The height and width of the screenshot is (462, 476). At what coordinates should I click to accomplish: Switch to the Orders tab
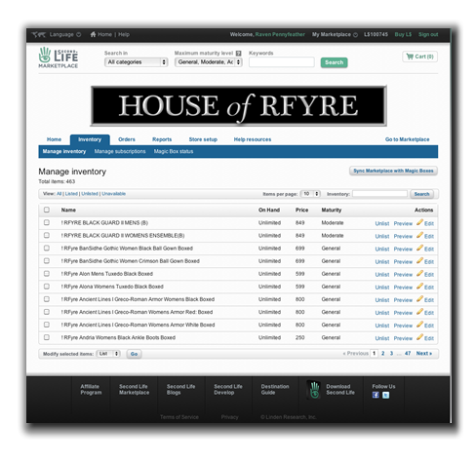[127, 139]
